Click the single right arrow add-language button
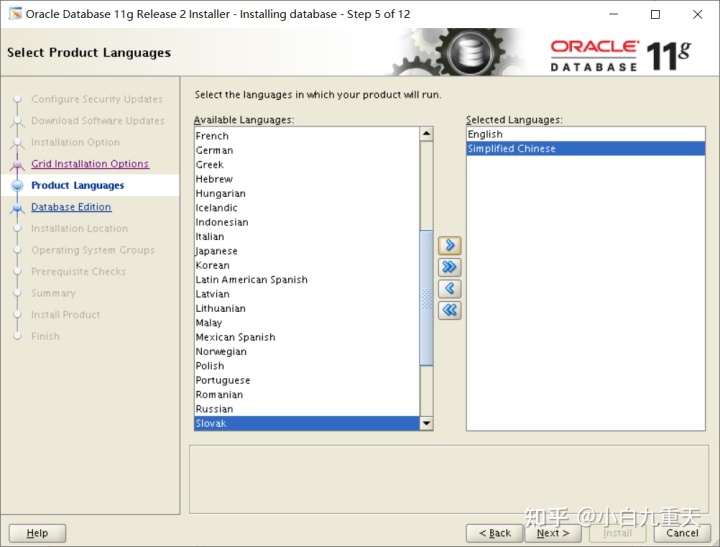This screenshot has height=547, width=720. [450, 245]
